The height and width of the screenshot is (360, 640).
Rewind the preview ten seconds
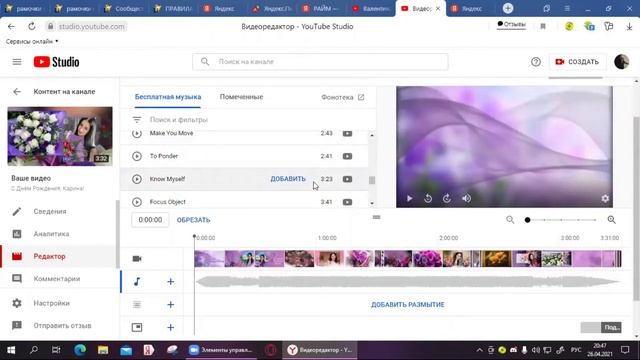[428, 198]
